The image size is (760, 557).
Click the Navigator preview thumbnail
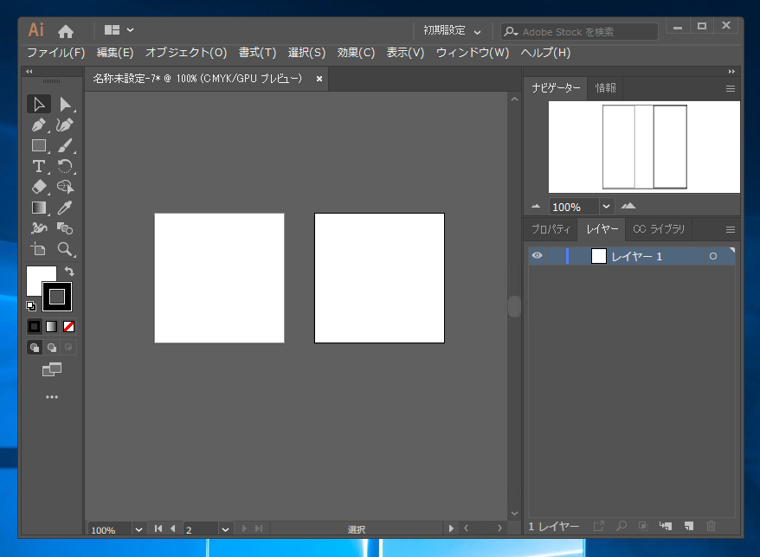coord(644,147)
